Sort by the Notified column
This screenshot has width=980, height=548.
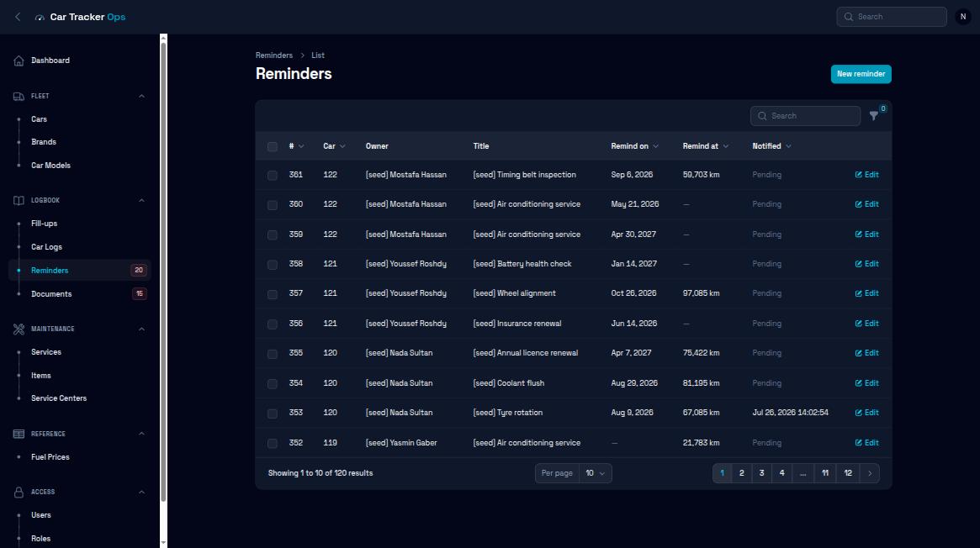coord(772,146)
